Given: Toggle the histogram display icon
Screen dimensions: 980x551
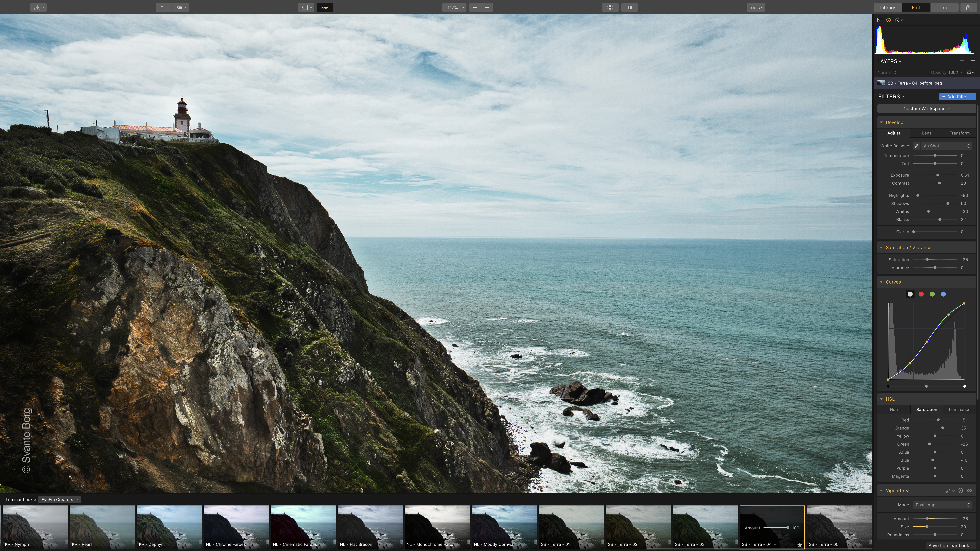Looking at the screenshot, I should (880, 20).
